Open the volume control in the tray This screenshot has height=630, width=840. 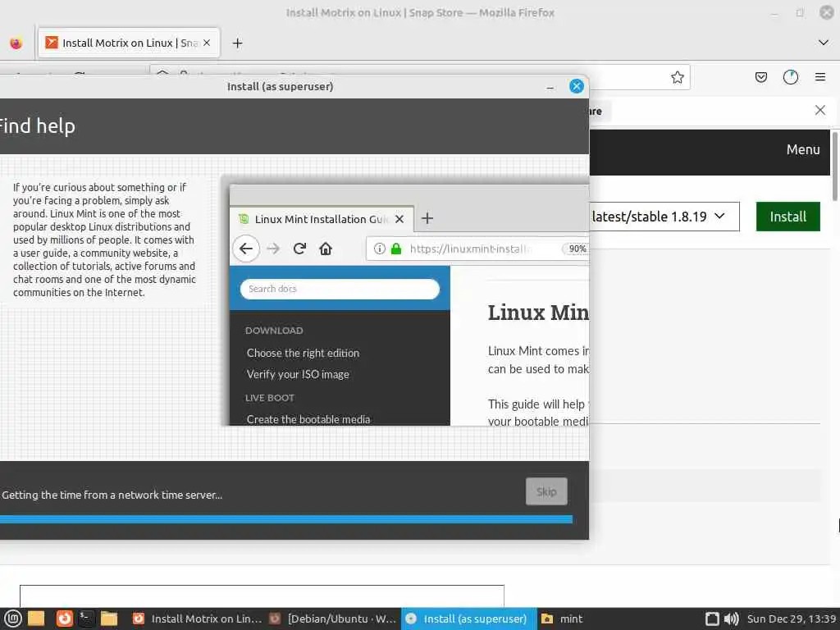(731, 619)
